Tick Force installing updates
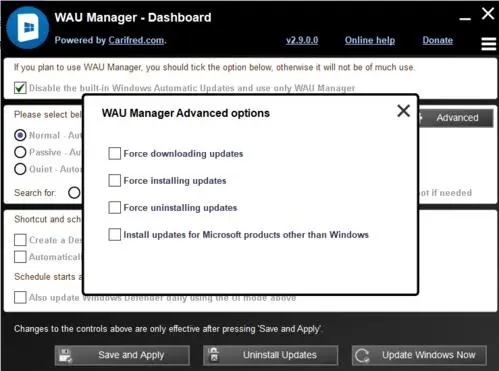 (x=114, y=181)
